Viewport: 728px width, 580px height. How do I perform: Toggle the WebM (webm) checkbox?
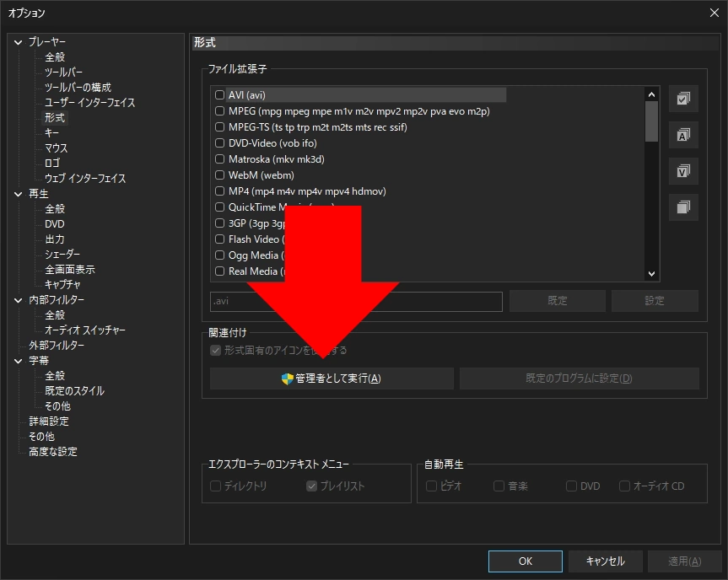pos(219,175)
